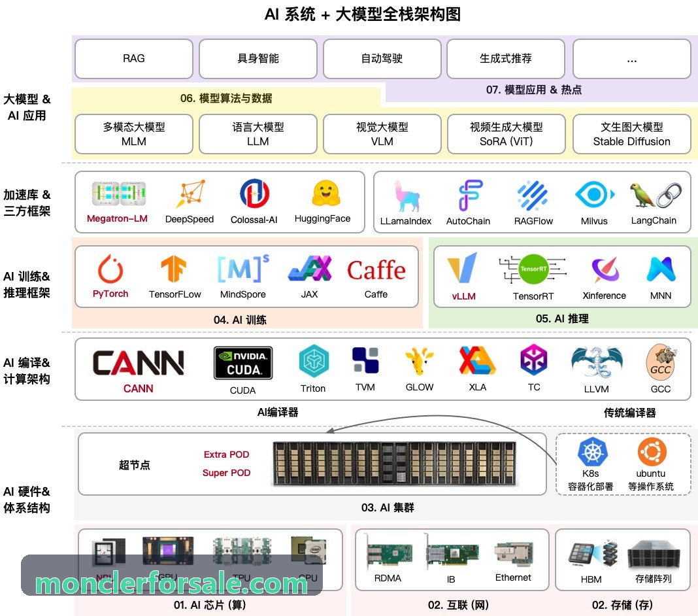This screenshot has height=616, width=698.
Task: Select the 视觉大模型 VLM box
Action: click(x=382, y=134)
